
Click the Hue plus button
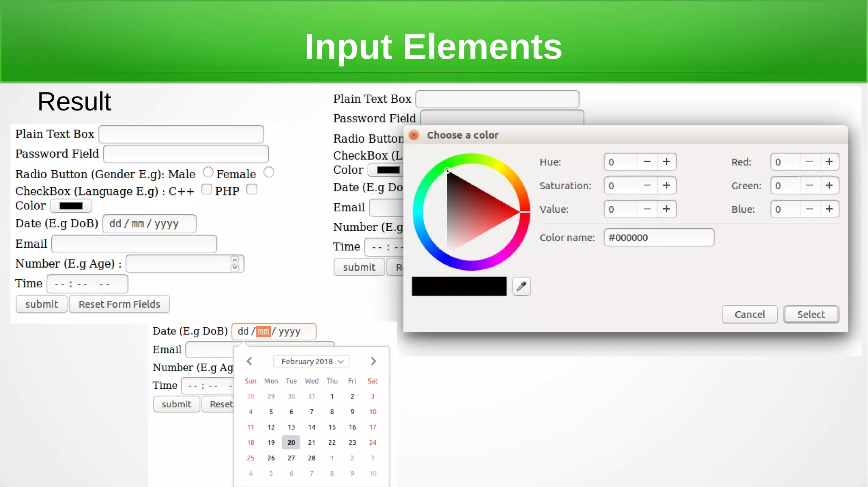[667, 162]
